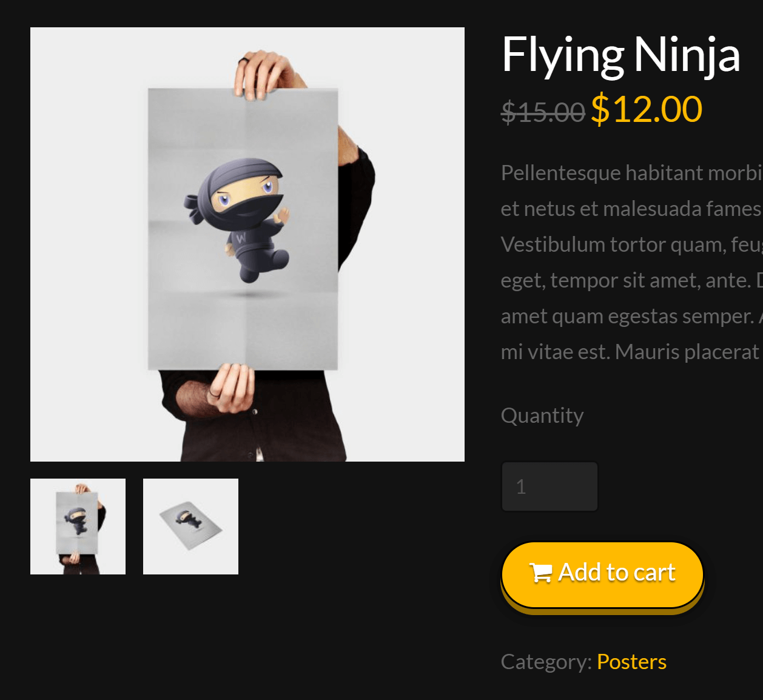Screen dimensions: 763x700
Task: Click the large Flying Ninja product photo
Action: click(x=247, y=243)
